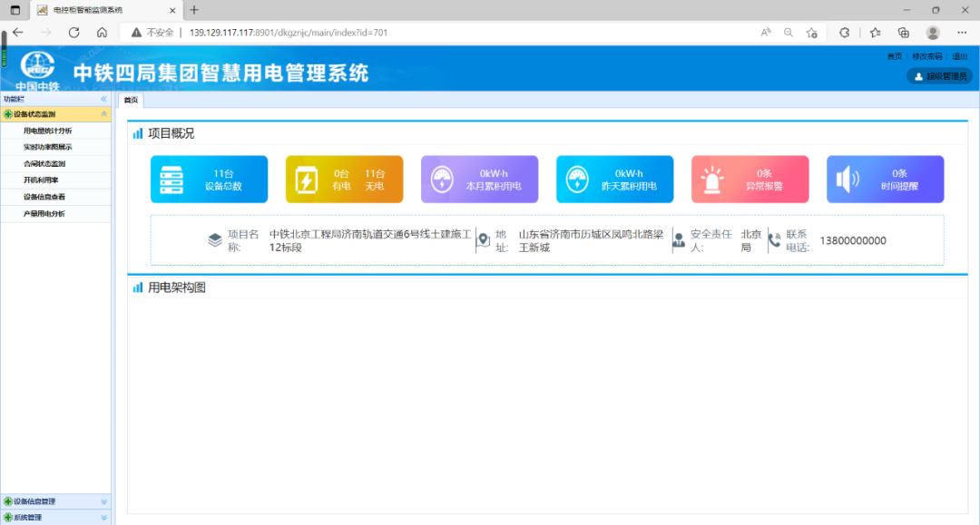Viewport: 980px width, 525px height.
Task: Click the gauge icon on 昨天累积用电 card
Action: click(577, 180)
